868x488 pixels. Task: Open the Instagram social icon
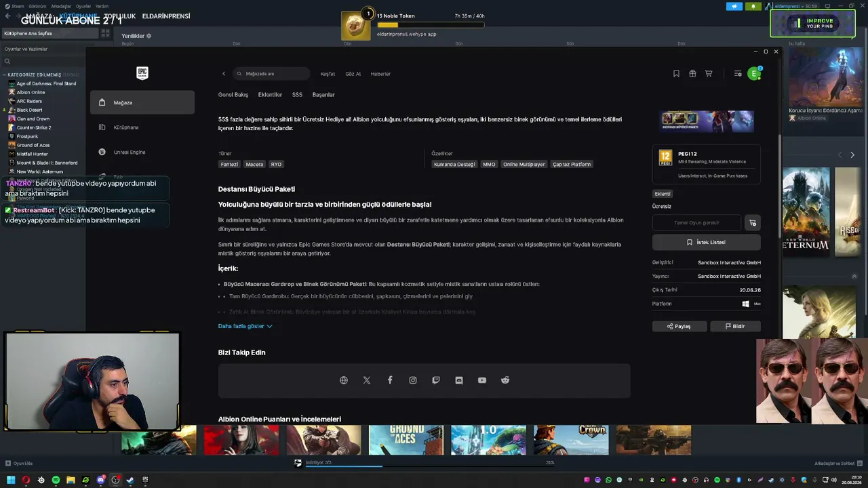pos(413,380)
